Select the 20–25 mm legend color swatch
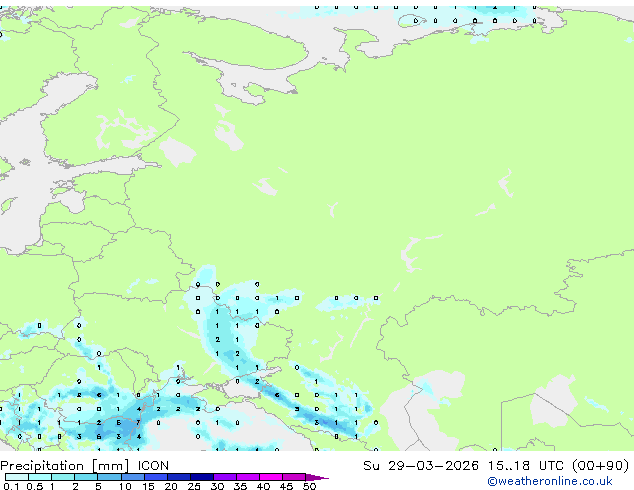This screenshot has height=490, width=634. [179, 477]
